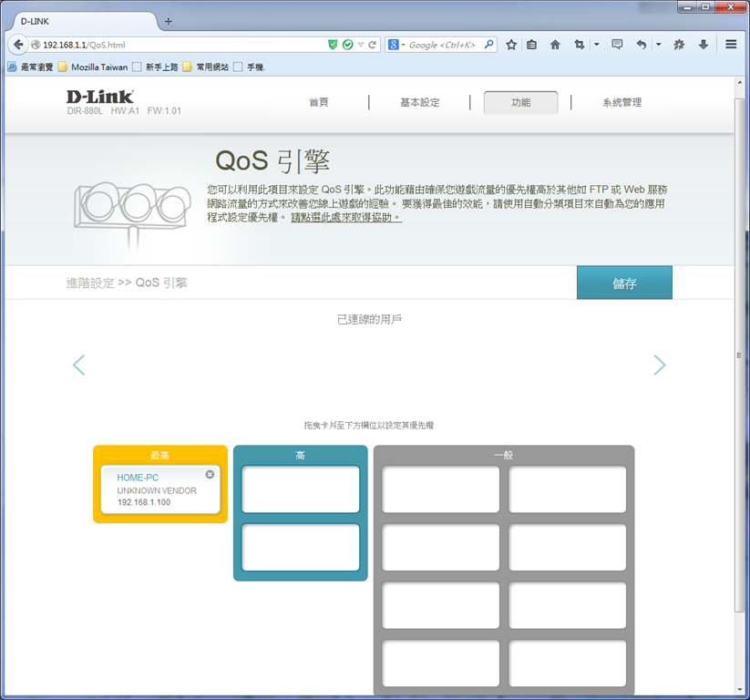Go to browser home page icon
The image size is (750, 700).
pos(555,45)
